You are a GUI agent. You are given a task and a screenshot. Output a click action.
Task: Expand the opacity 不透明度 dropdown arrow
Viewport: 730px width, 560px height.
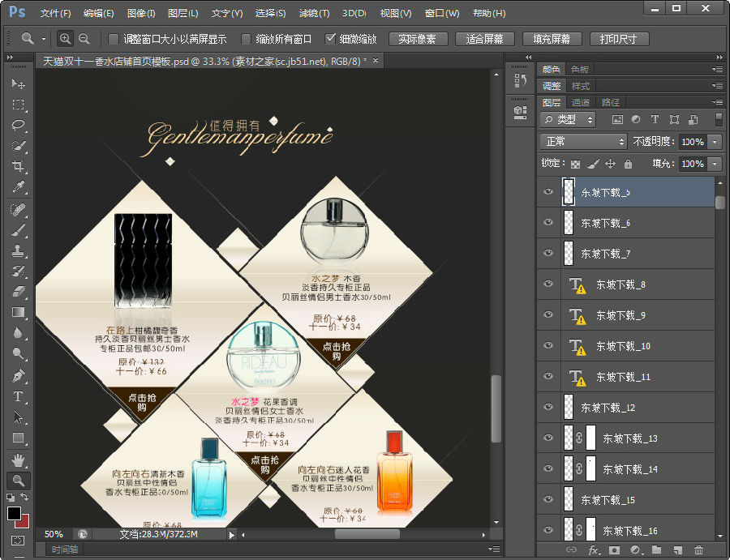(x=715, y=141)
